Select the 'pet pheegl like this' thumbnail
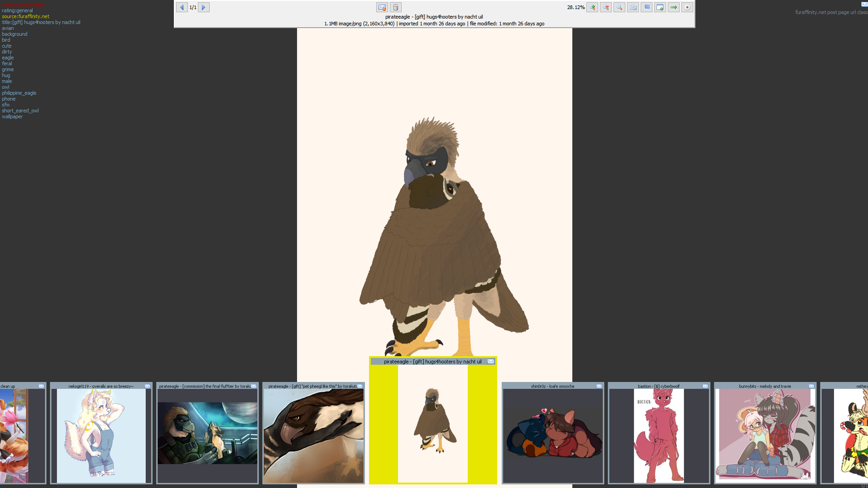The height and width of the screenshot is (488, 868). (x=314, y=433)
